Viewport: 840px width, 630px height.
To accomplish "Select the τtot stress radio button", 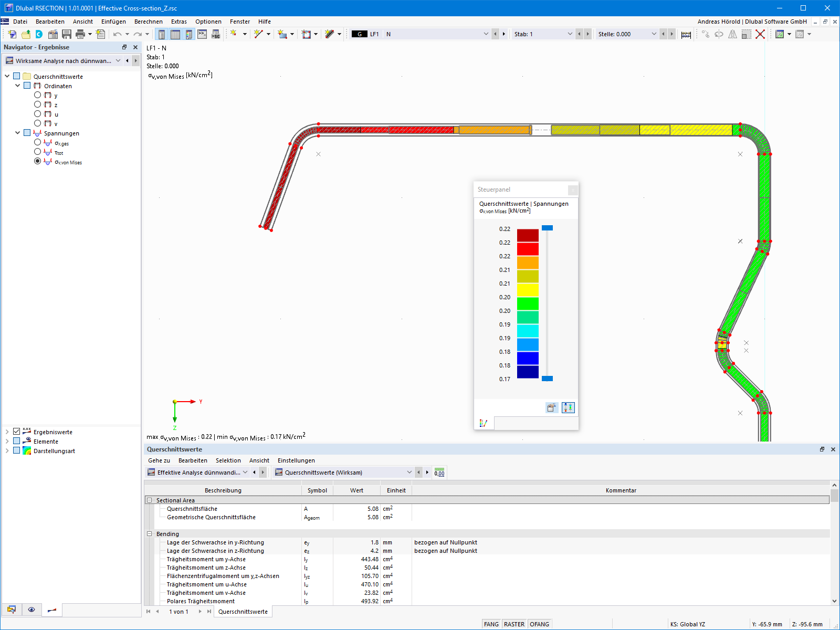I will (37, 152).
